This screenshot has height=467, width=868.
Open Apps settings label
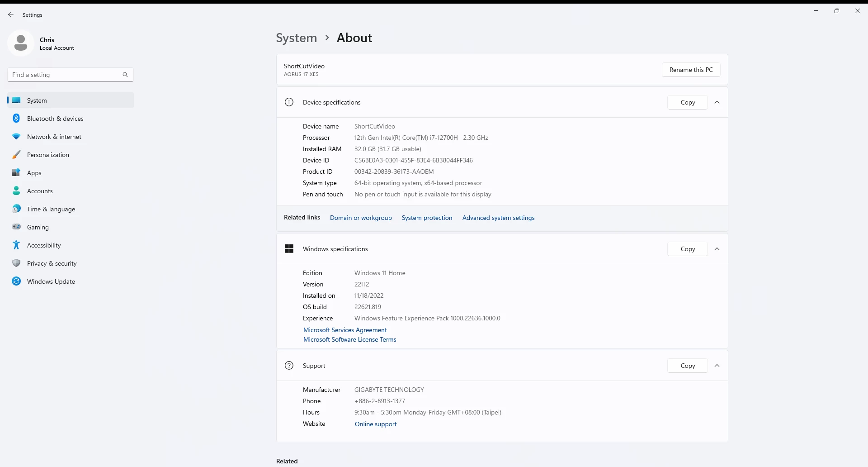click(34, 173)
